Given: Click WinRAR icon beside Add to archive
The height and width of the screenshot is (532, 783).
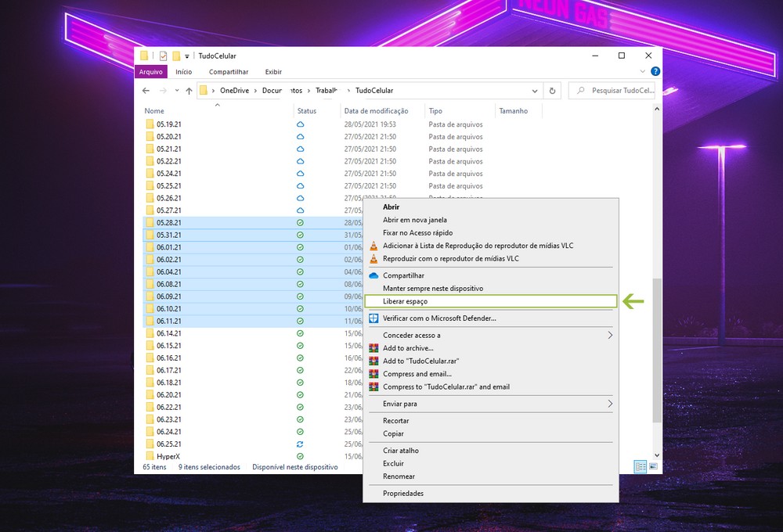Looking at the screenshot, I should pos(373,348).
